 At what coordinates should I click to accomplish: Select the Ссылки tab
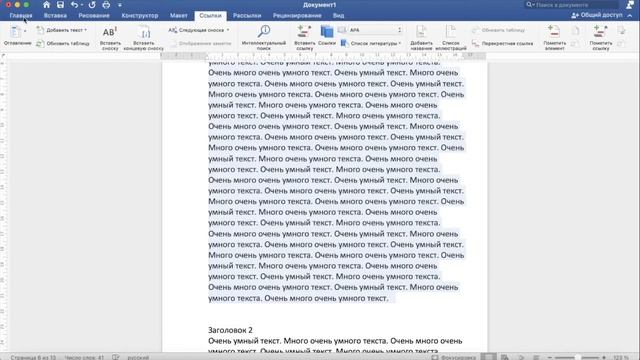(210, 16)
